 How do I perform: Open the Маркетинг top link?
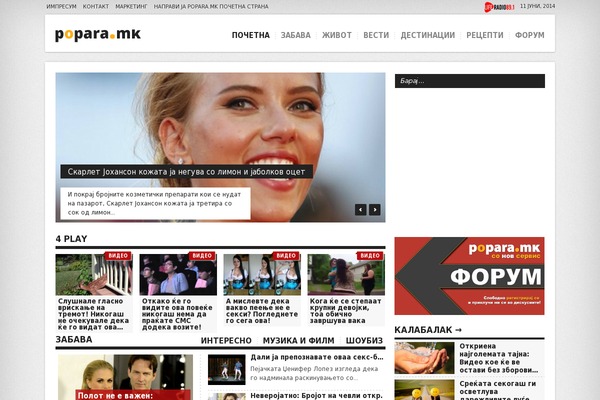point(130,6)
